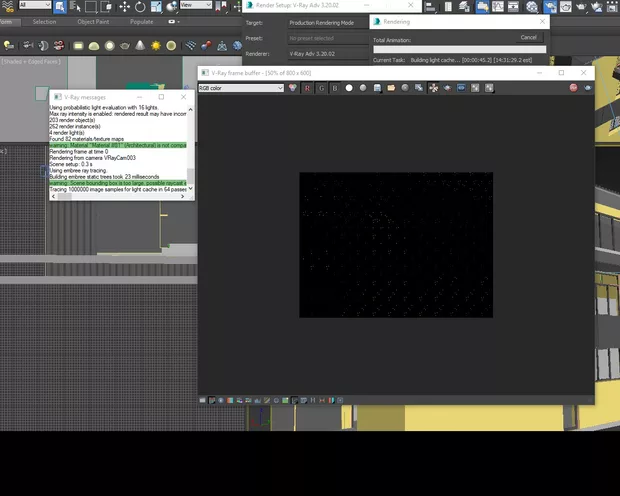Open the Object Paint ribbon tab

(94, 21)
